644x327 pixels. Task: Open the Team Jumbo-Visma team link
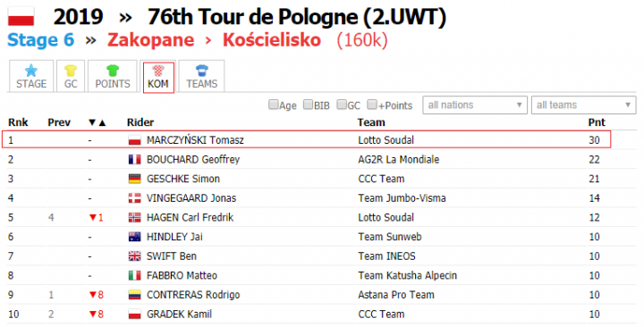(402, 198)
